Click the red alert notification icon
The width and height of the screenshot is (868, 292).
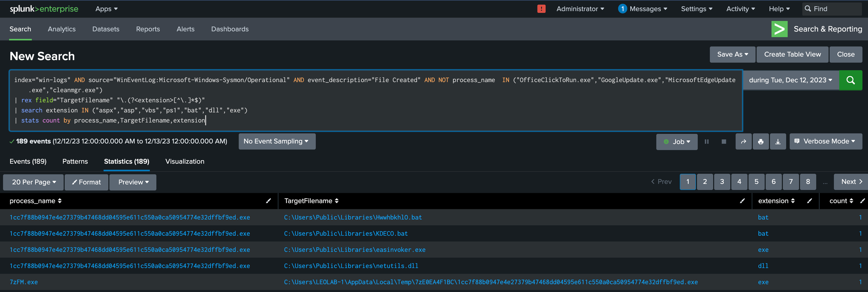click(541, 9)
